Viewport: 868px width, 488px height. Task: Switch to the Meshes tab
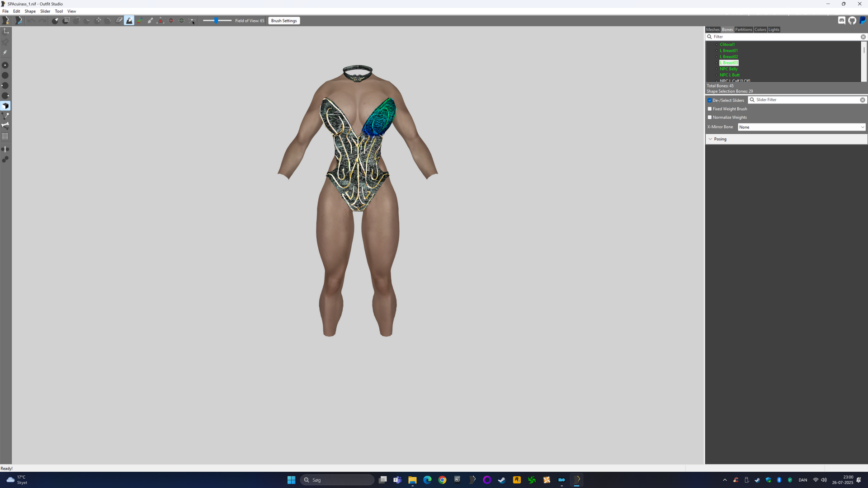pyautogui.click(x=713, y=30)
